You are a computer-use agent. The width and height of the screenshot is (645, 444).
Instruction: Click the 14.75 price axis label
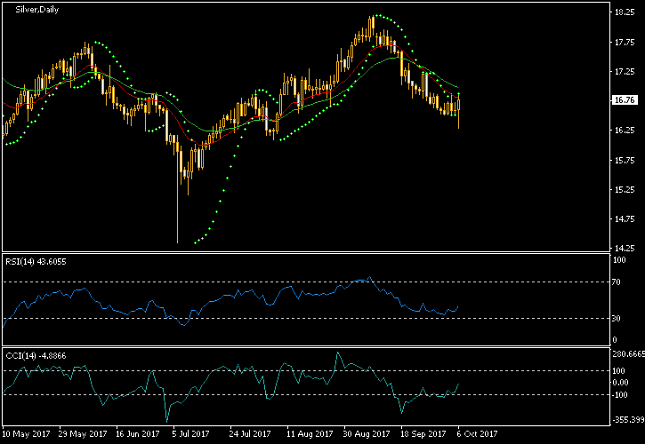624,219
